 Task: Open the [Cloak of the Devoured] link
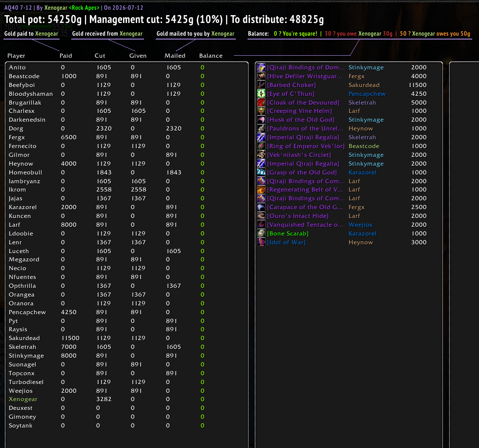pos(303,103)
